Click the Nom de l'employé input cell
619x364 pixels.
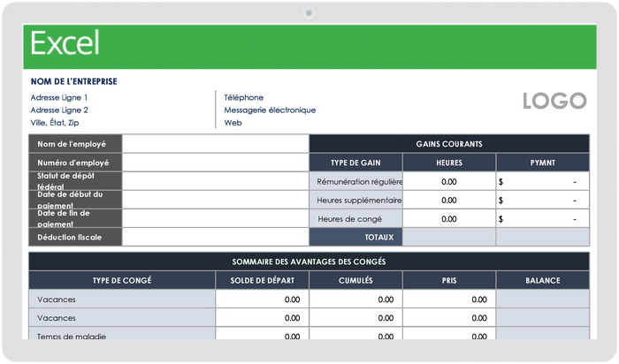pos(216,144)
